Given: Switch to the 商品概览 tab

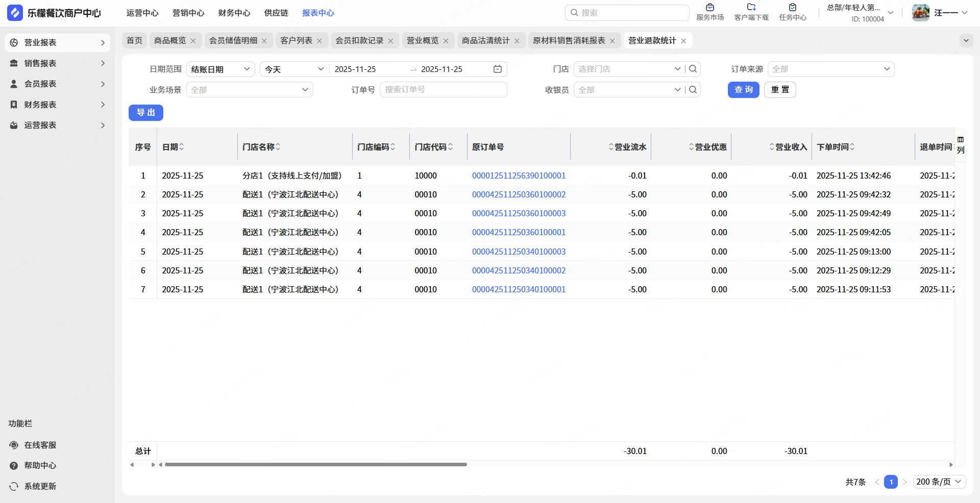Looking at the screenshot, I should coord(170,40).
